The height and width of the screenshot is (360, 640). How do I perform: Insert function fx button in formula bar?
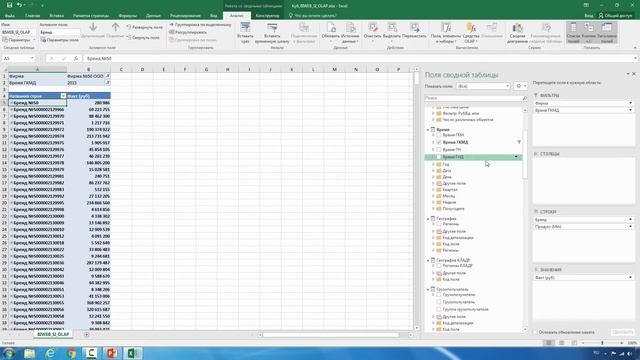(76, 59)
